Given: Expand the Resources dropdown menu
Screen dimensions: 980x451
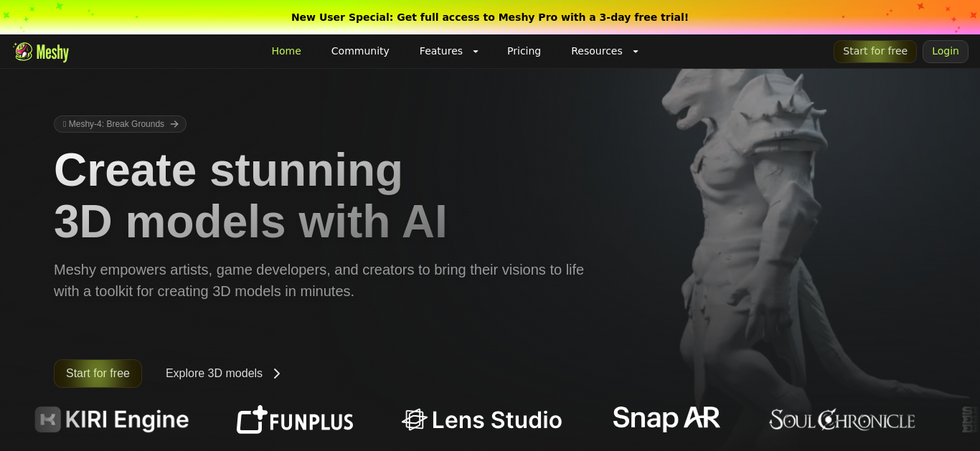Looking at the screenshot, I should [605, 51].
